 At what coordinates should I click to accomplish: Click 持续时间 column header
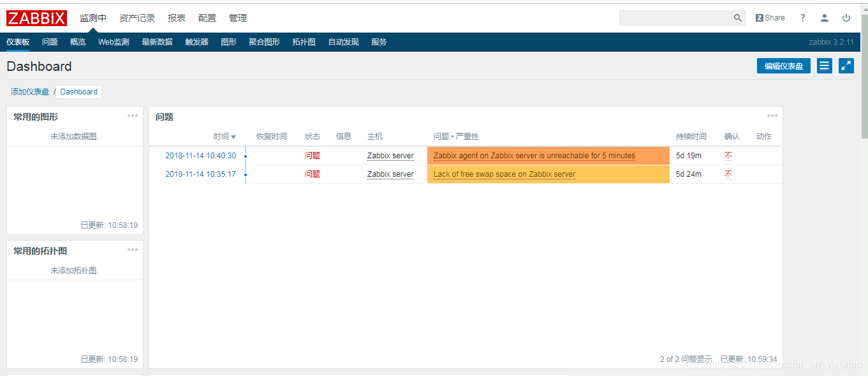691,137
